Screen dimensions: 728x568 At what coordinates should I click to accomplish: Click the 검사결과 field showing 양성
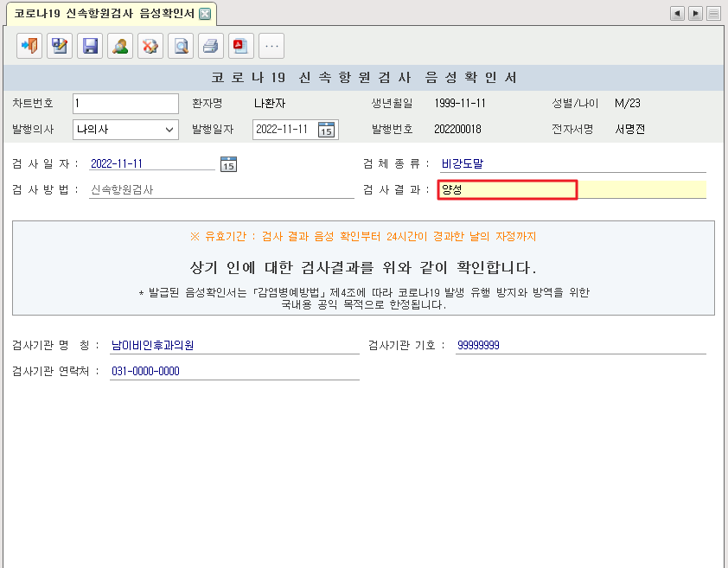pyautogui.click(x=507, y=189)
